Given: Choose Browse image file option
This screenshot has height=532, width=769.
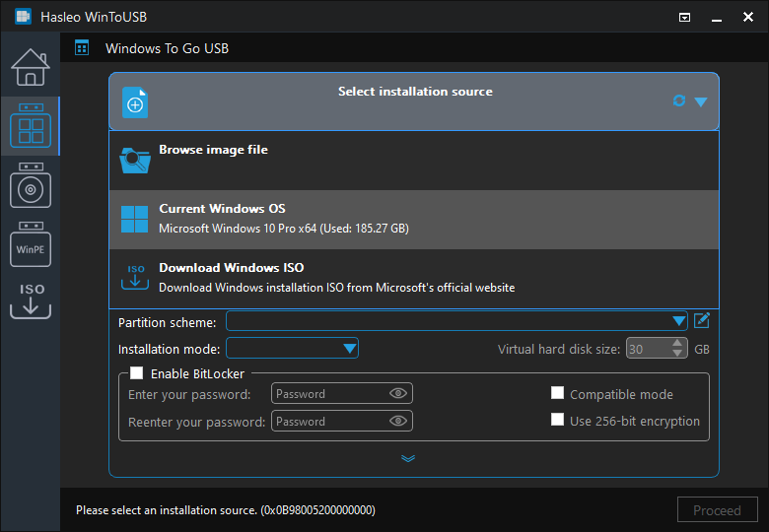Looking at the screenshot, I should coord(414,161).
